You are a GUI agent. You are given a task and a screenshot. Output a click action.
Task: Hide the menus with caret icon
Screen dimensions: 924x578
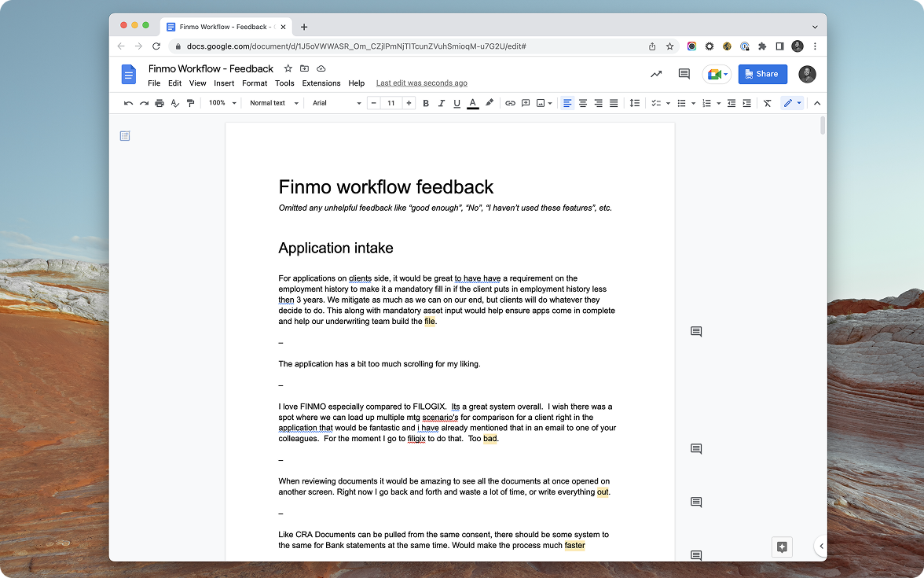[817, 103]
